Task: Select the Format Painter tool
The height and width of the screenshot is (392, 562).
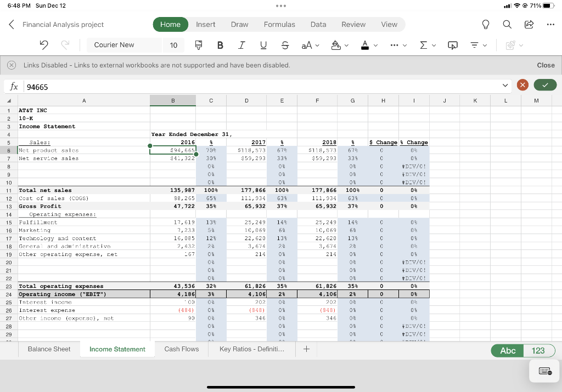Action: [198, 45]
